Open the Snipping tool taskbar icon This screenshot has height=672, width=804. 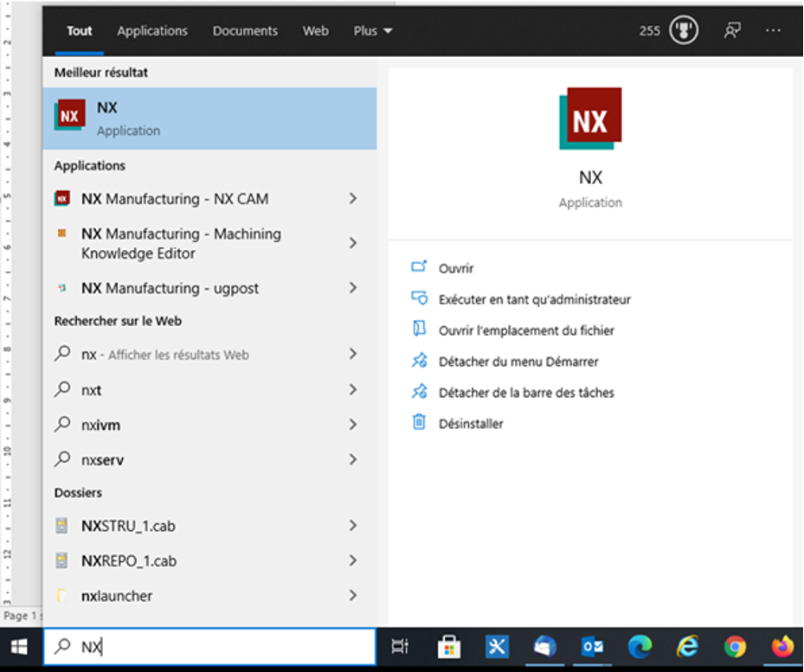[497, 647]
